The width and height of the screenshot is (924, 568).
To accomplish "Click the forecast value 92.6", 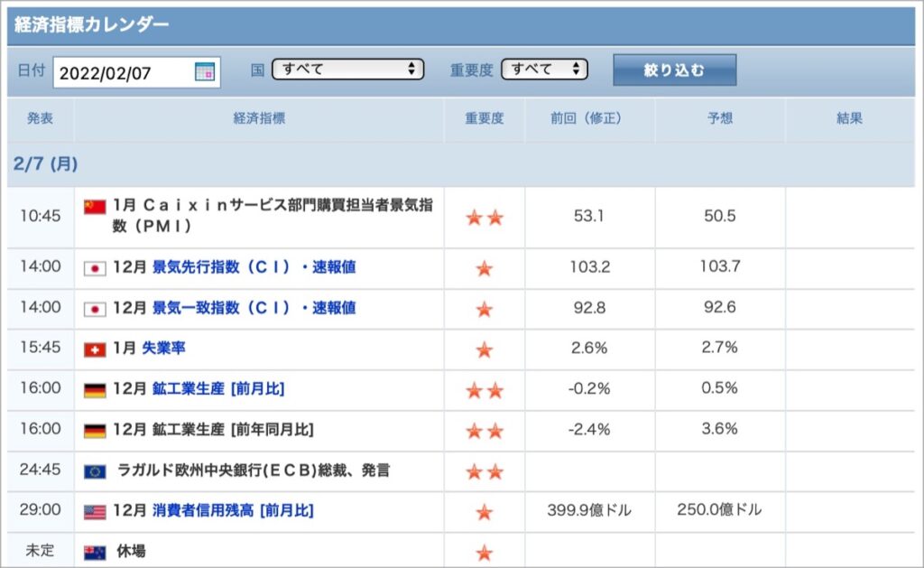I will tap(720, 307).
